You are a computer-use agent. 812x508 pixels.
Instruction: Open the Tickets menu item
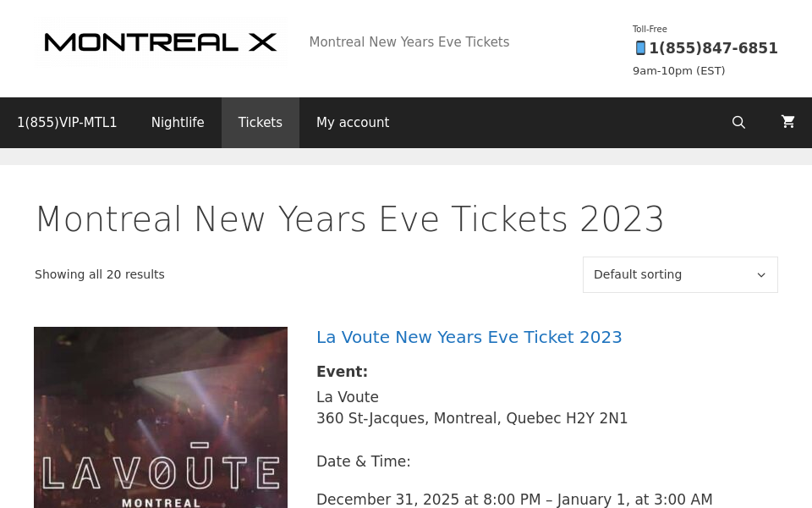click(260, 123)
